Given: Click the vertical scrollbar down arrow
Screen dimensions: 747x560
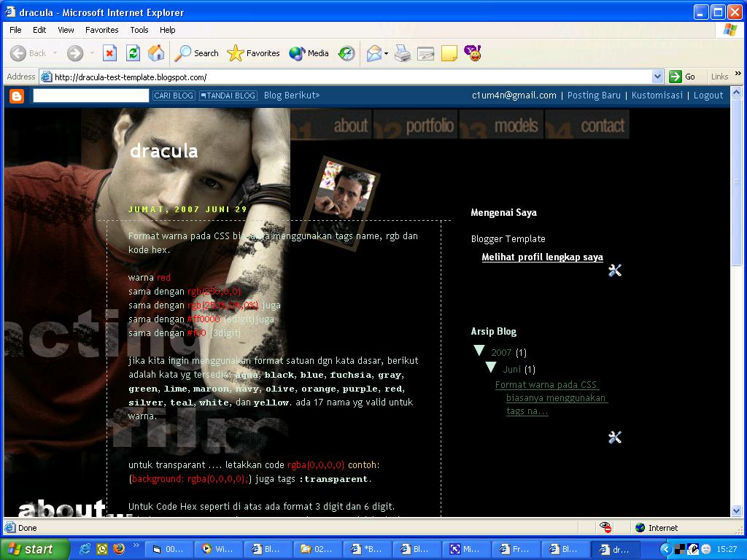Looking at the screenshot, I should click(x=737, y=511).
